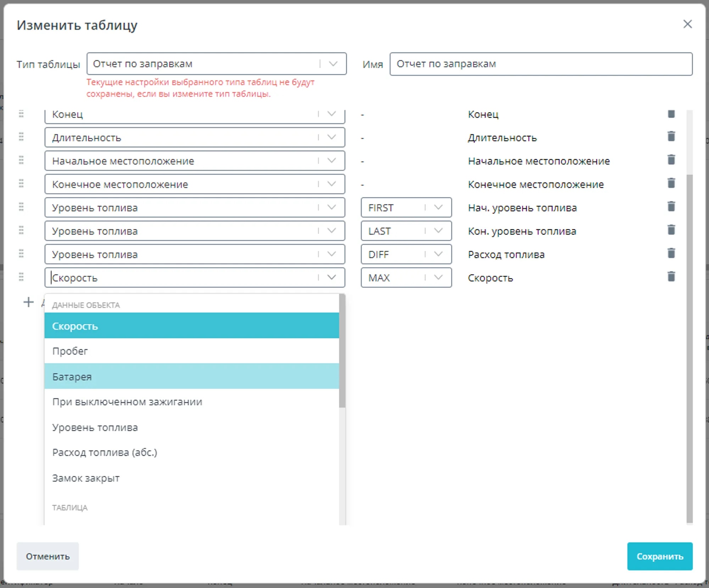709x588 pixels.
Task: Delete the Нач. уровень топлива row
Action: point(671,207)
